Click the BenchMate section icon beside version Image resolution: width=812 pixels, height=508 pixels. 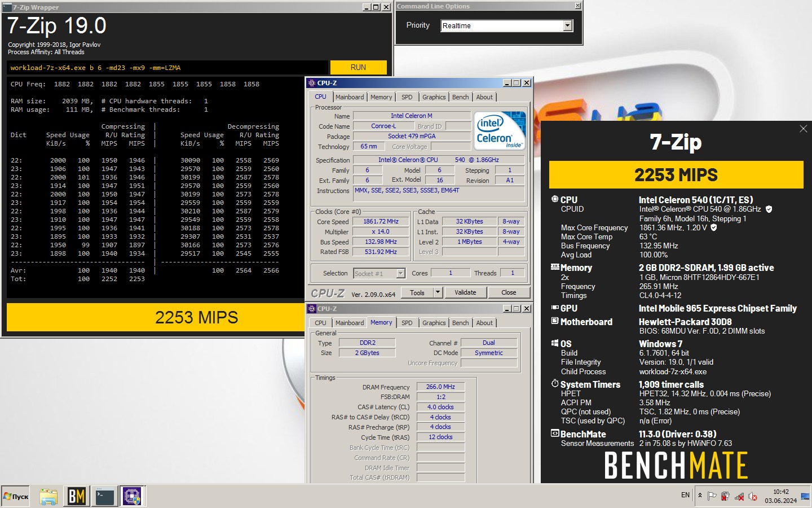pyautogui.click(x=555, y=433)
